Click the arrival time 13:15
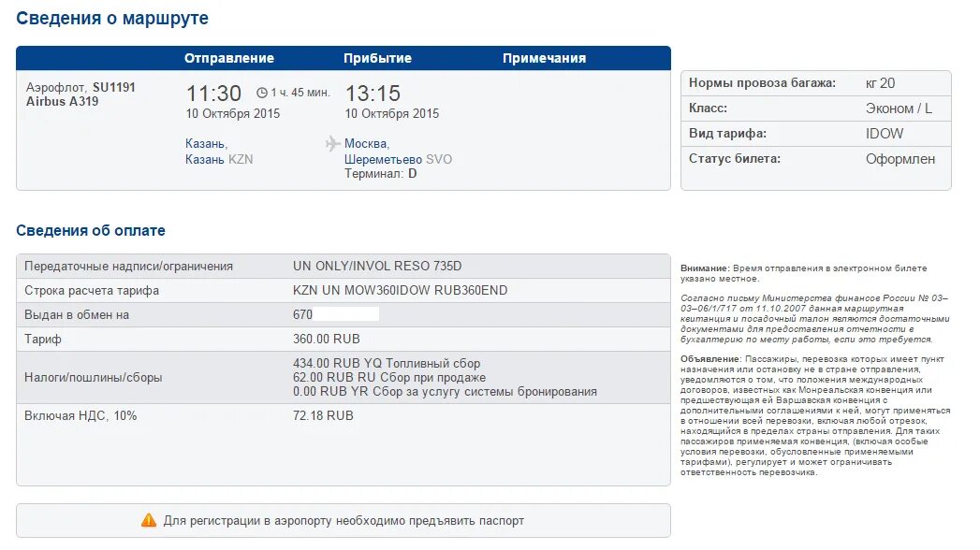This screenshot has height=550, width=980. 373,94
